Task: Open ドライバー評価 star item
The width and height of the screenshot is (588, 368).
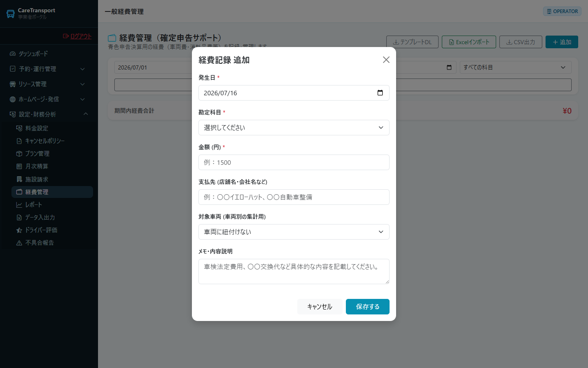Action: [x=52, y=230]
